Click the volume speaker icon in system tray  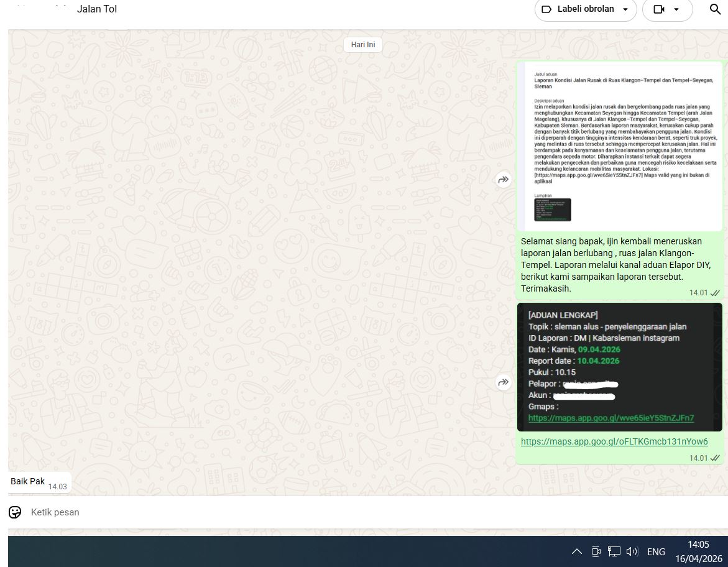[632, 551]
